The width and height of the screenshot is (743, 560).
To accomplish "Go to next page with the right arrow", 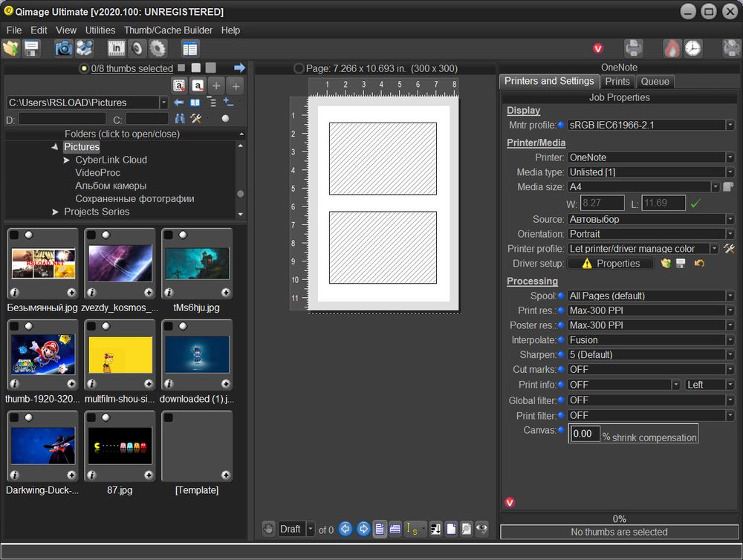I will tap(363, 529).
